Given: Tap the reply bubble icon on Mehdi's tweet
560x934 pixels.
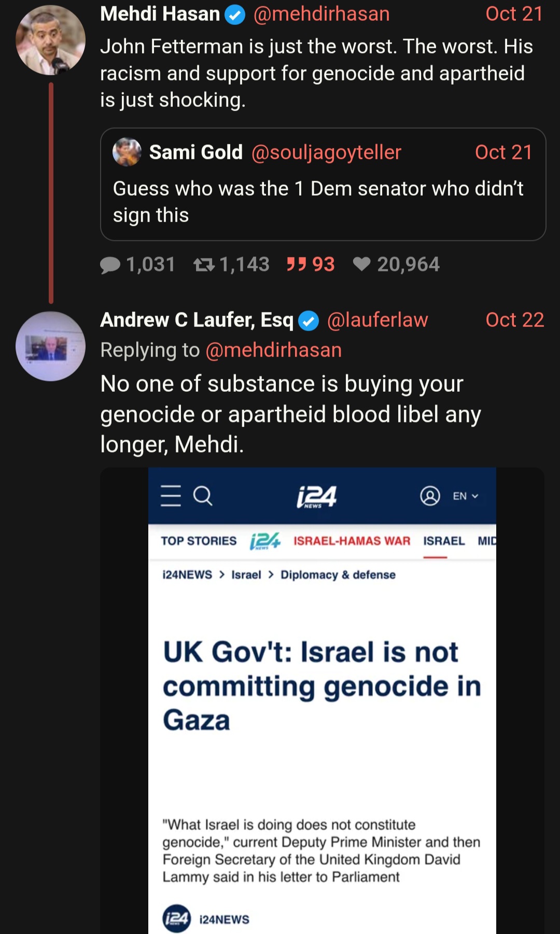Looking at the screenshot, I should coord(110,265).
